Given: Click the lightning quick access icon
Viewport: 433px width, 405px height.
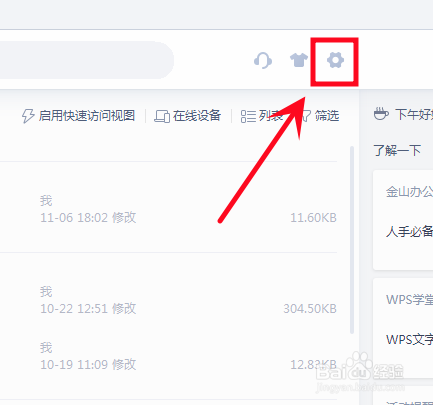Looking at the screenshot, I should [28, 116].
